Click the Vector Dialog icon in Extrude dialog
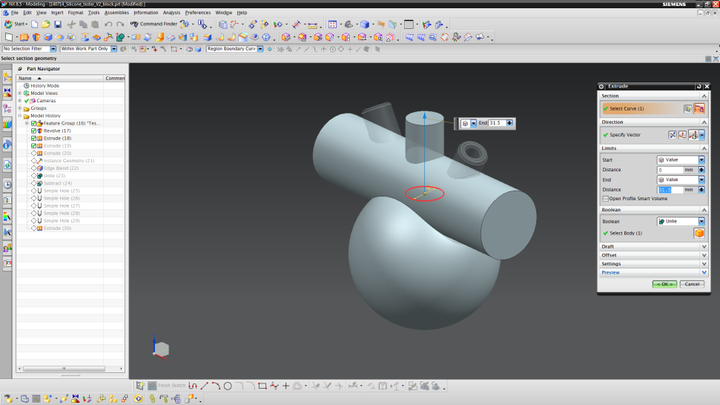720x405 pixels. 683,135
